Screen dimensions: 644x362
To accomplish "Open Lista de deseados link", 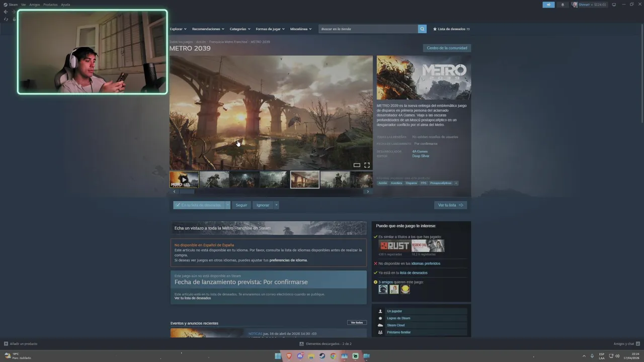I will click(451, 29).
